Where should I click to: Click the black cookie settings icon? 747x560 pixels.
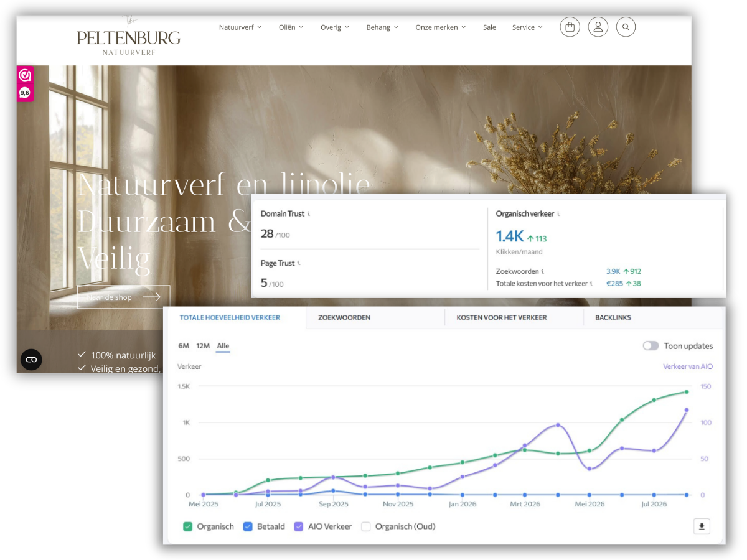click(x=31, y=360)
